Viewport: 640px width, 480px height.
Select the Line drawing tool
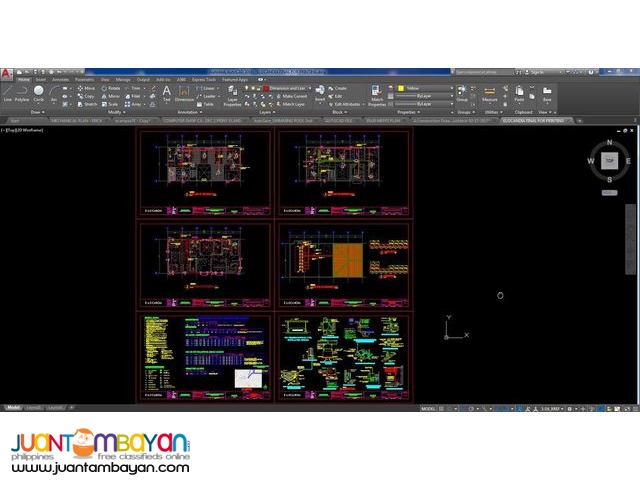8,94
